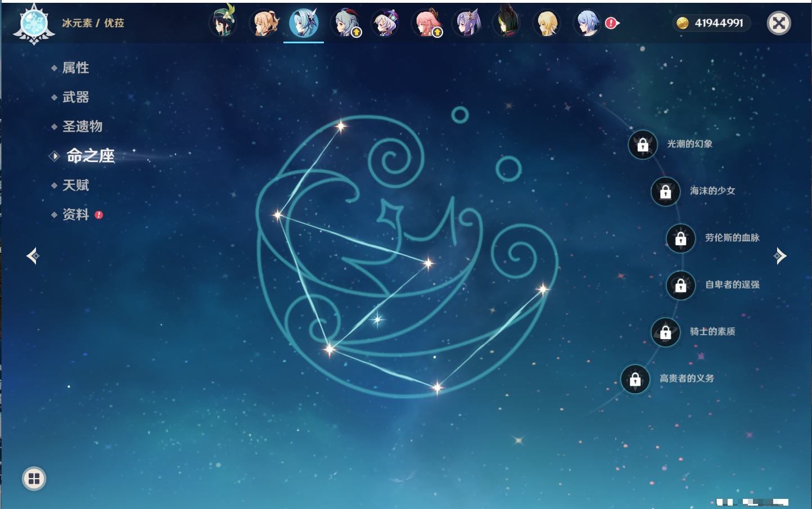
Task: Select the light-blue haired avatar with alert badge
Action: click(588, 23)
